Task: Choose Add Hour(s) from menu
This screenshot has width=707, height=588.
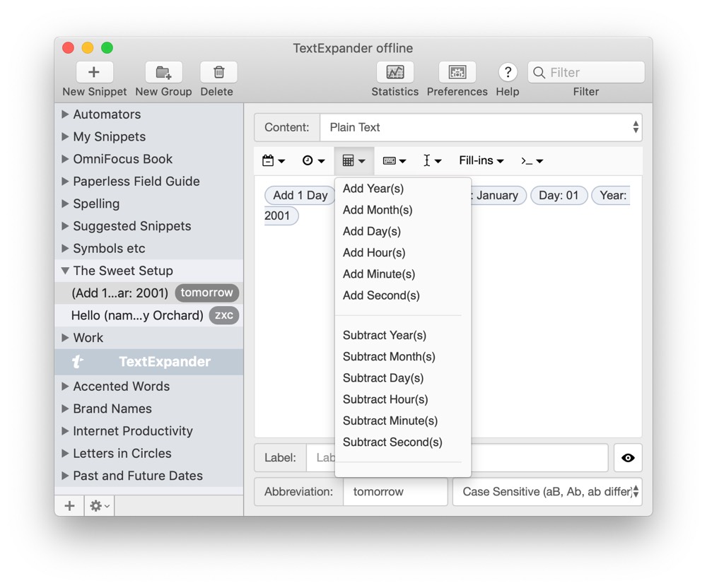Action: [x=403, y=253]
